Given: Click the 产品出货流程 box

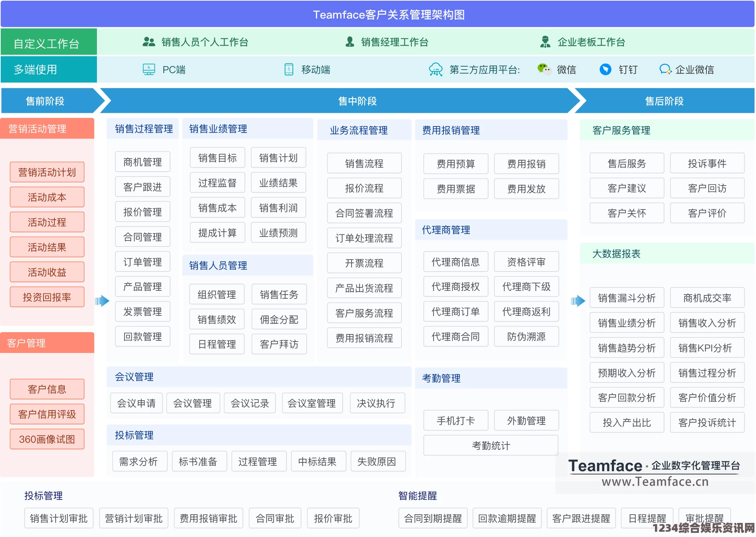Looking at the screenshot, I should (364, 288).
